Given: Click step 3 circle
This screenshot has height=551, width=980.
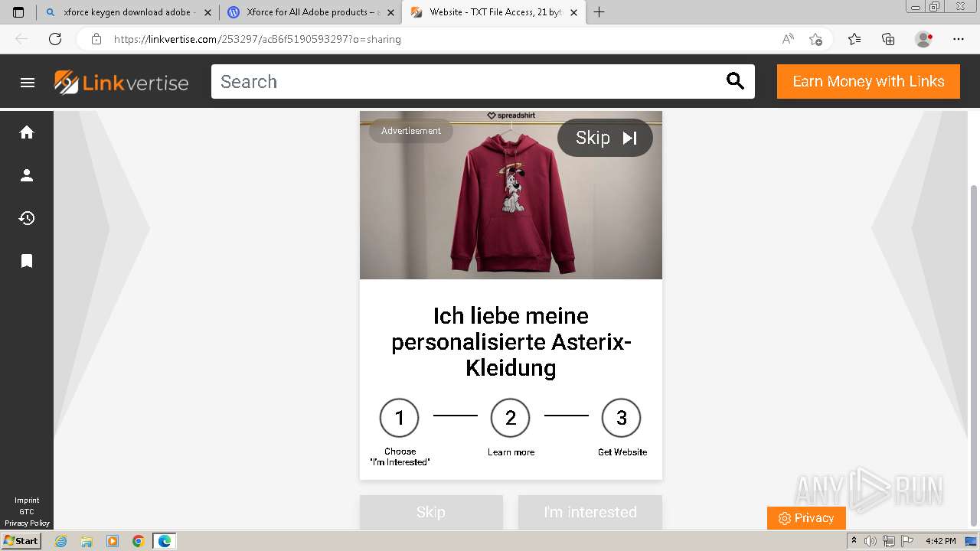Looking at the screenshot, I should tap(622, 418).
